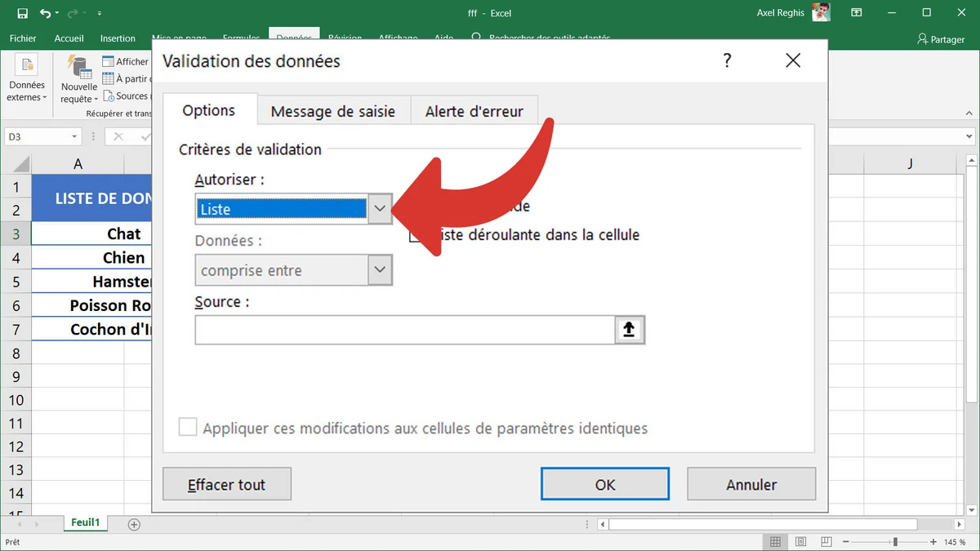
Task: Switch to the Alerte d'erreur tab
Action: click(474, 110)
